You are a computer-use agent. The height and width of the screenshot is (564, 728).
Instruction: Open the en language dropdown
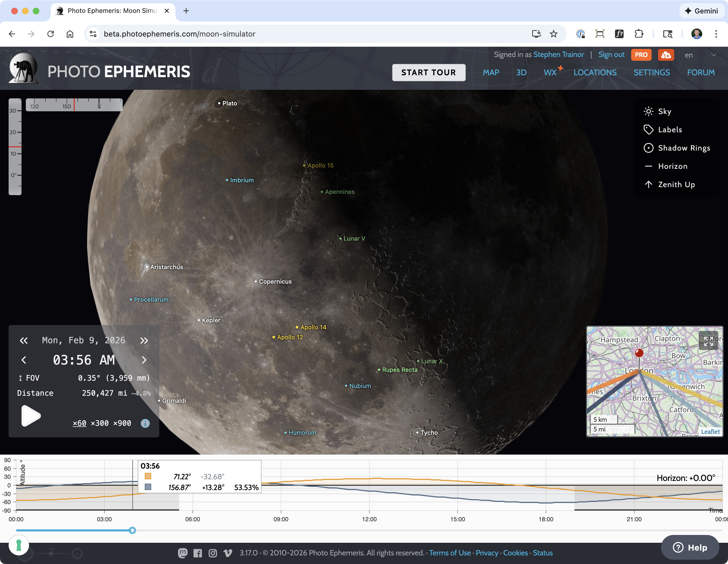coord(700,55)
